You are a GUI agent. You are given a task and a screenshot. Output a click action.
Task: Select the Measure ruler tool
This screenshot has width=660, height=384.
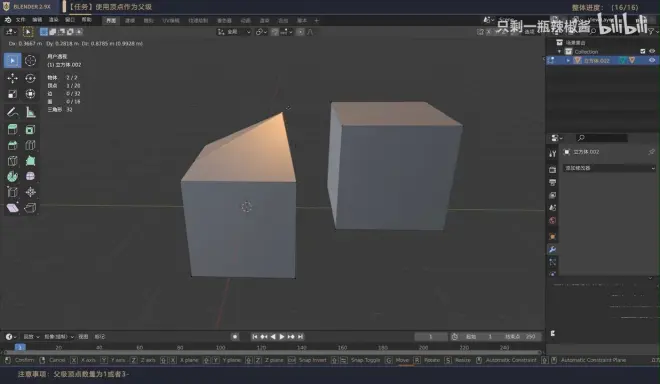click(30, 112)
